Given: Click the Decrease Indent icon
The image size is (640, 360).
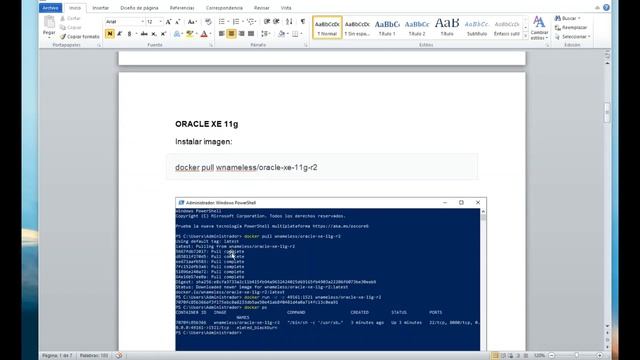Looking at the screenshot, I should click(267, 22).
